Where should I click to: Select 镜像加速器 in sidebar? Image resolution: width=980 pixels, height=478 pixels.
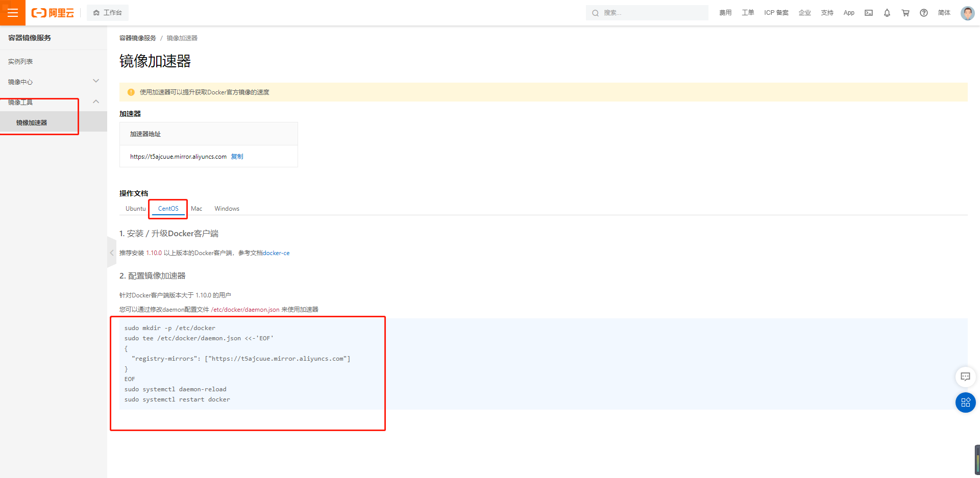tap(32, 122)
